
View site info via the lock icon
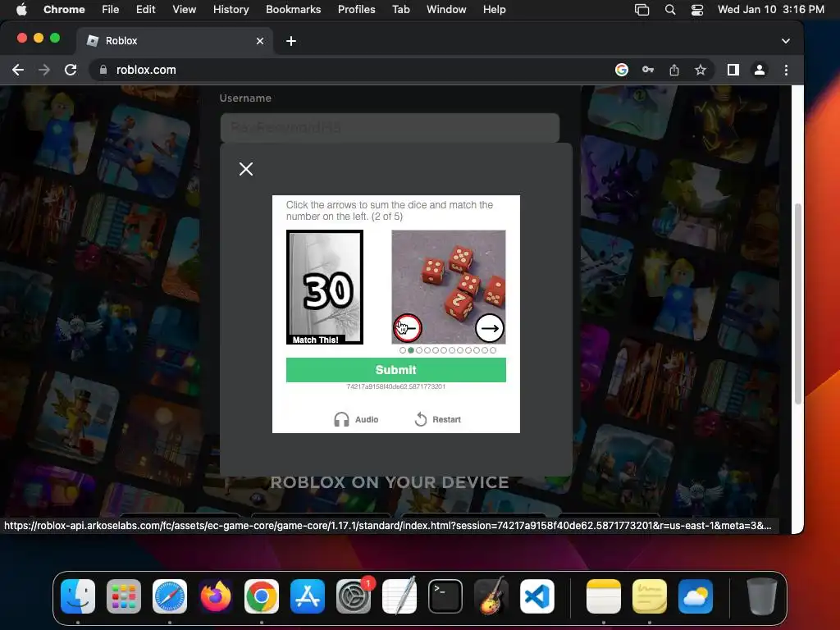point(103,70)
